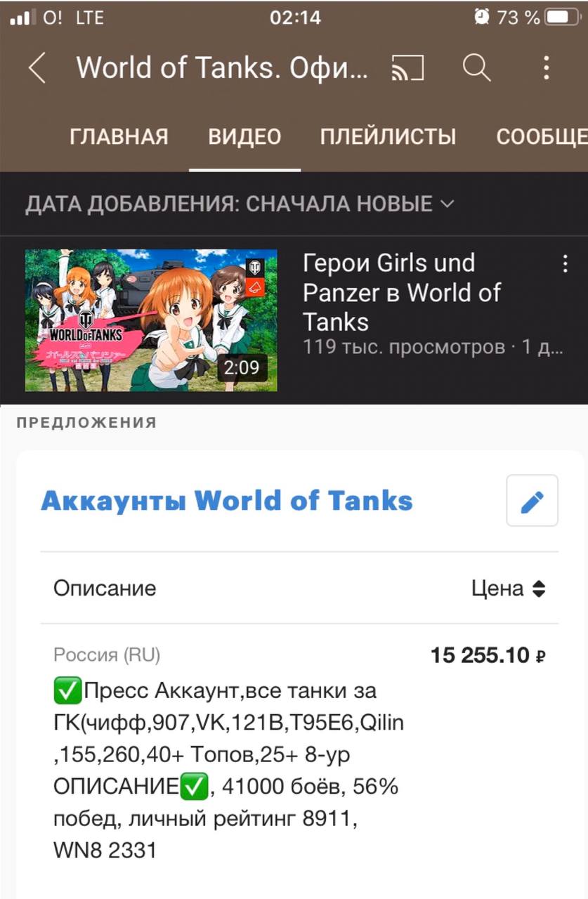The height and width of the screenshot is (899, 588).
Task: Open the Аккаунты World of Tanks link
Action: 227,501
